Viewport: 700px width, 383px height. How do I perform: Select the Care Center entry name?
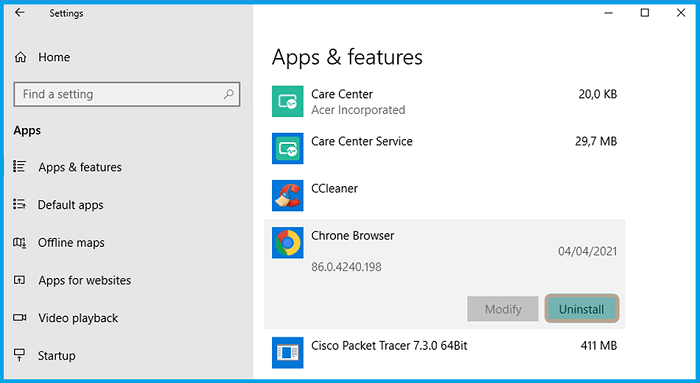(342, 94)
